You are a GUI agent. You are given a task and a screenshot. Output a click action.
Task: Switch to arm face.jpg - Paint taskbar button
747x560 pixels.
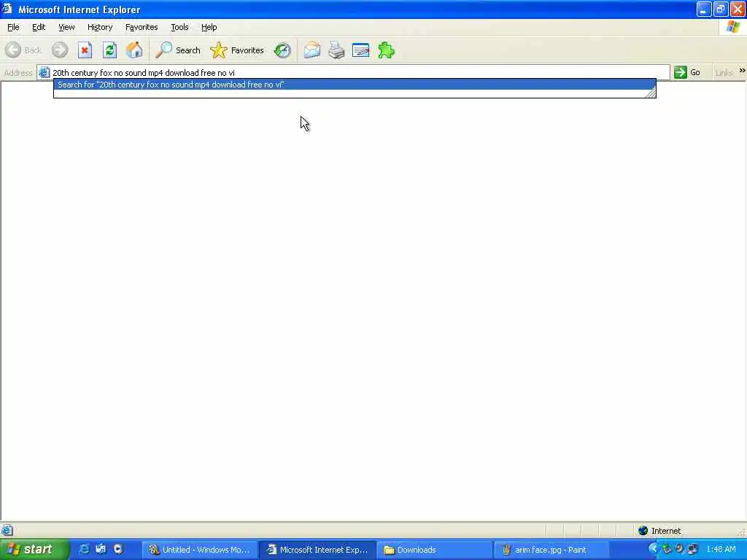pyautogui.click(x=551, y=550)
